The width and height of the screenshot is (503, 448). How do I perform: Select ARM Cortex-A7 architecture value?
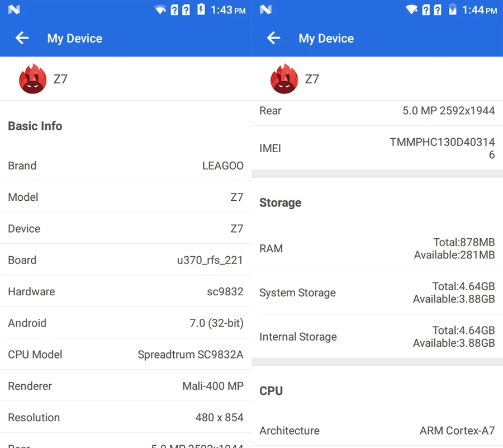coord(457,430)
